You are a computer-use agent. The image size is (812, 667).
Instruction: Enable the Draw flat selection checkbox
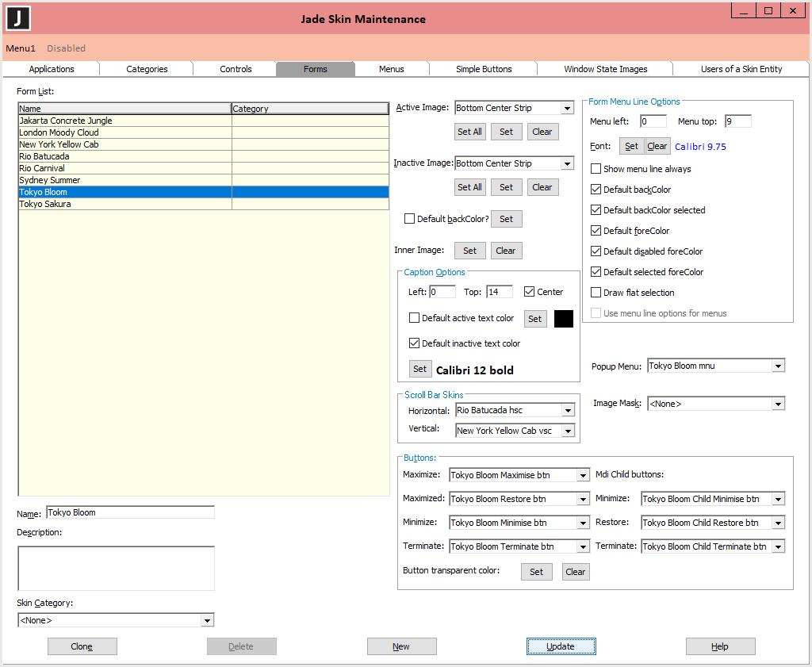click(x=596, y=293)
